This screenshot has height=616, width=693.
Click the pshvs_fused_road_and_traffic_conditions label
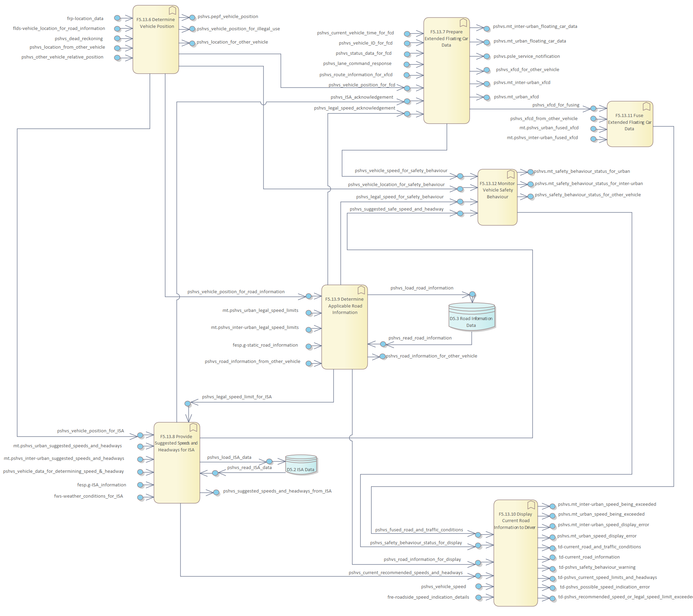tap(419, 530)
